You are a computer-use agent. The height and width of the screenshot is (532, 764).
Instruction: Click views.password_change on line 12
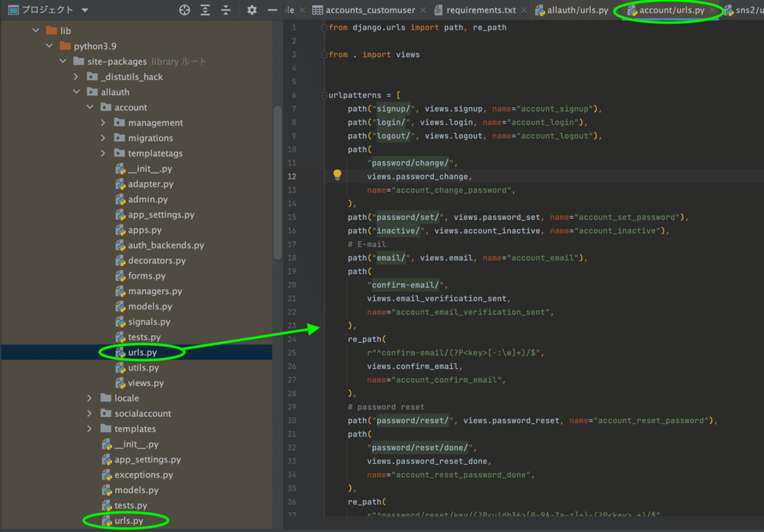[419, 176]
